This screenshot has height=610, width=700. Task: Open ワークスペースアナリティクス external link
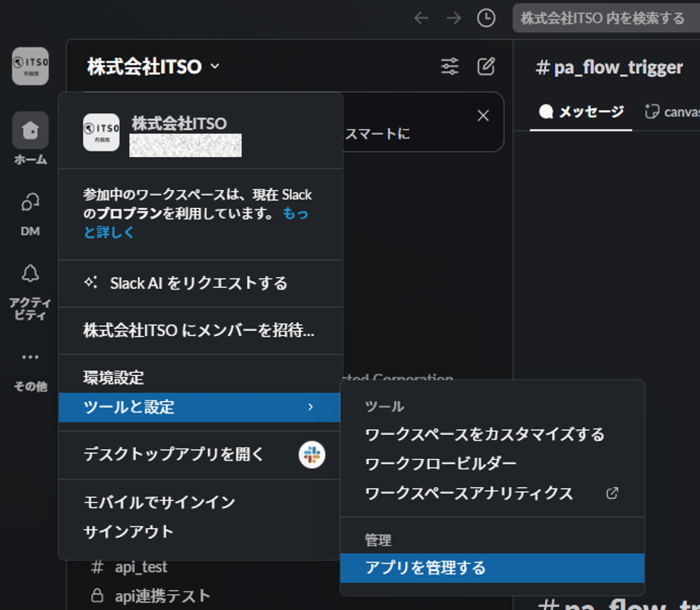pyautogui.click(x=470, y=494)
